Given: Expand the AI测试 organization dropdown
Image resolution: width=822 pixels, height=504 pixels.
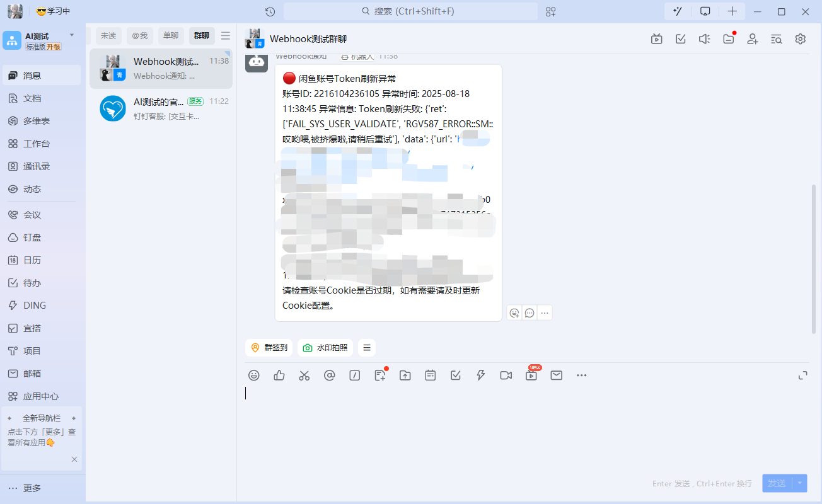Looking at the screenshot, I should [x=72, y=35].
